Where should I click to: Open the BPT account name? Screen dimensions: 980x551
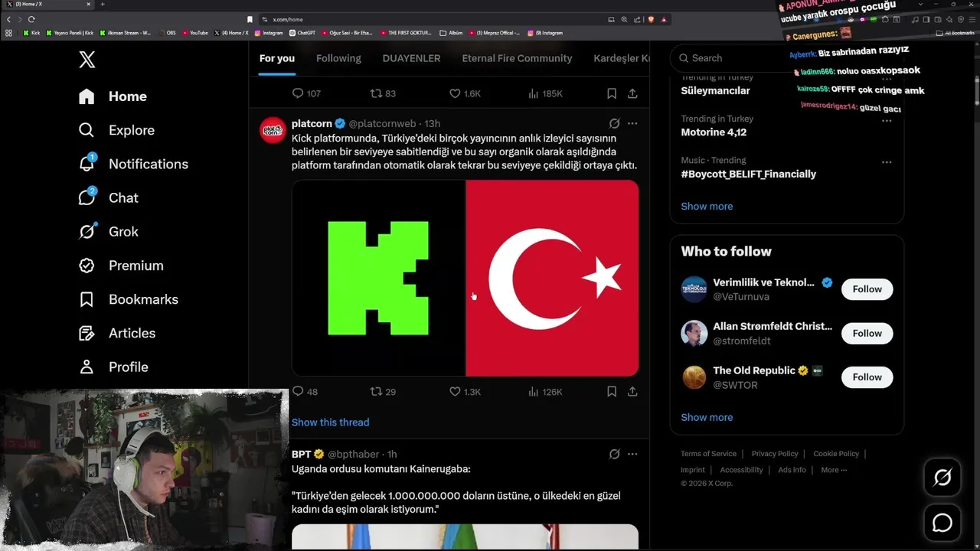coord(302,454)
